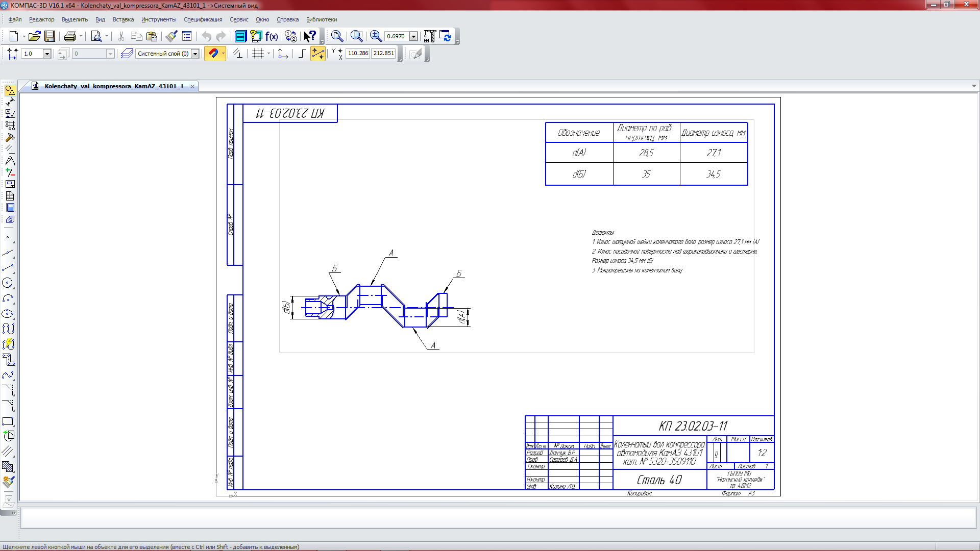Click the f(x) variables icon
The image size is (980, 551).
[272, 36]
